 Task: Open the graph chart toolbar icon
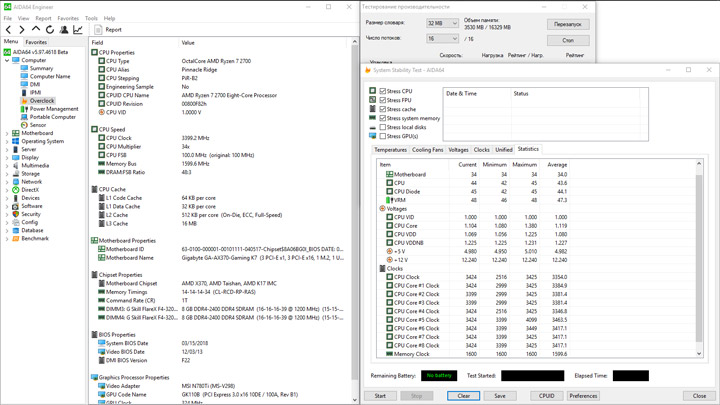pos(78,30)
